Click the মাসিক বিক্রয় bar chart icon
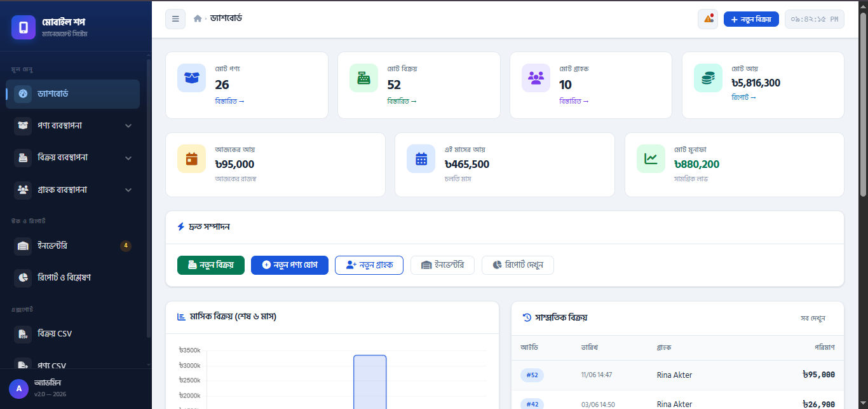The height and width of the screenshot is (409, 868). [181, 316]
